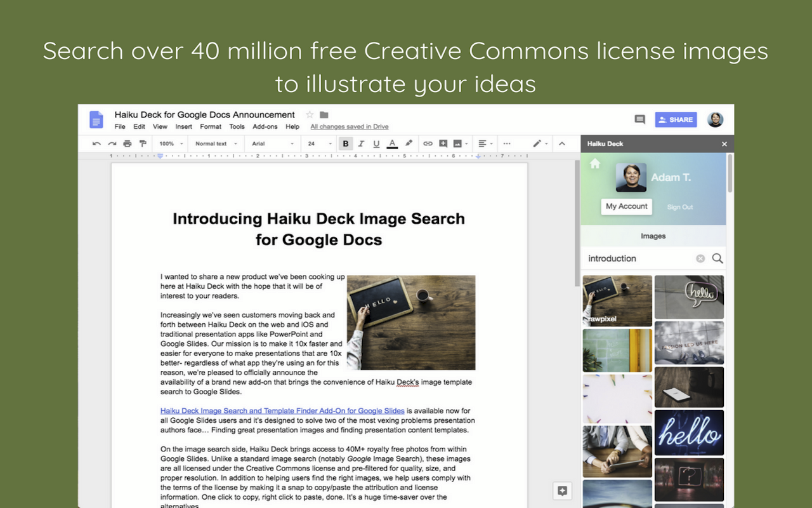Select the neon hello image thumbnail
812x508 pixels.
point(689,433)
